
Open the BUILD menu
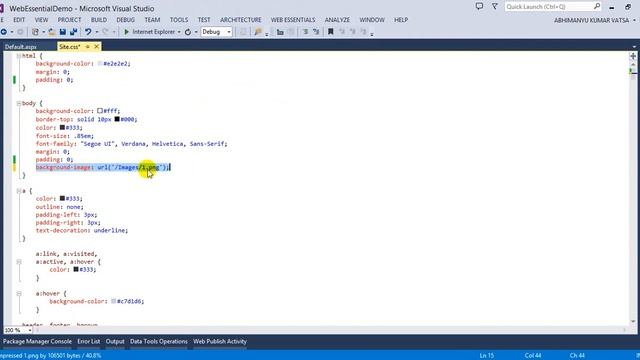pos(99,20)
